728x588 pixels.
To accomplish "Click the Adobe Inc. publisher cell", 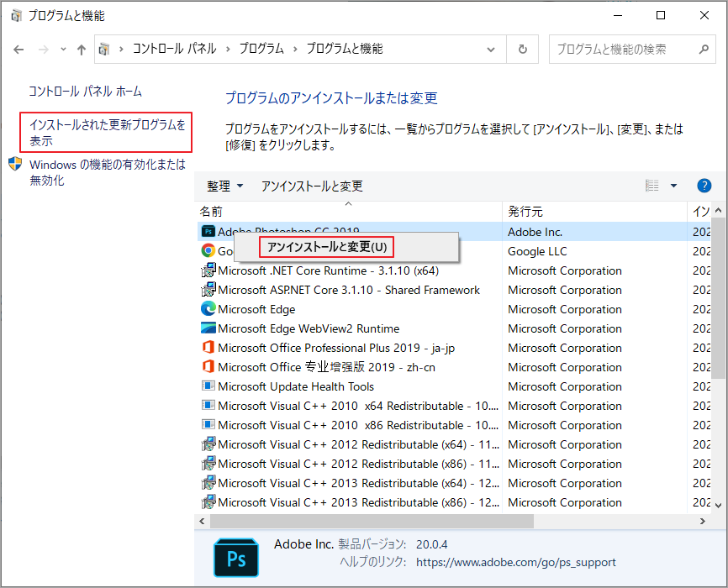I will pos(535,232).
